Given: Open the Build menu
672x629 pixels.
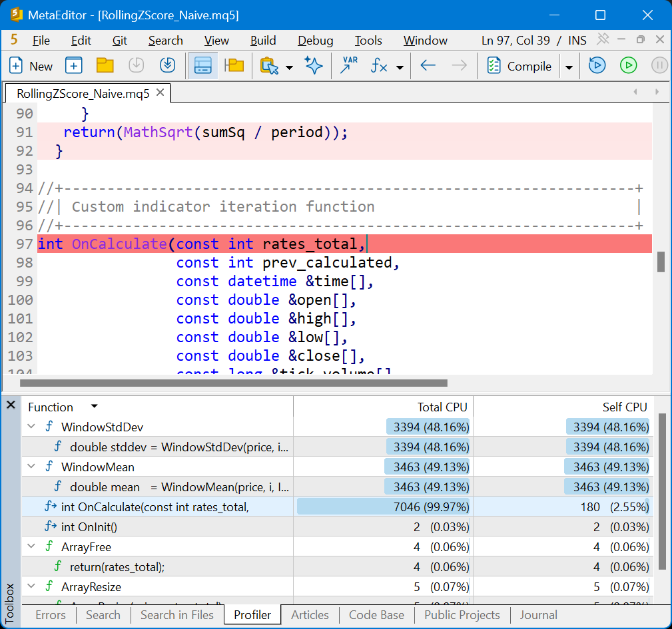Looking at the screenshot, I should 263,40.
